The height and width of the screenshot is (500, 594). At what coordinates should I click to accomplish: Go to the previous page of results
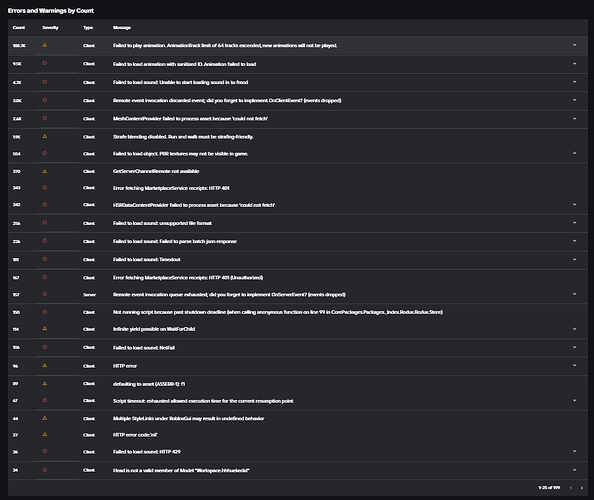[571, 488]
